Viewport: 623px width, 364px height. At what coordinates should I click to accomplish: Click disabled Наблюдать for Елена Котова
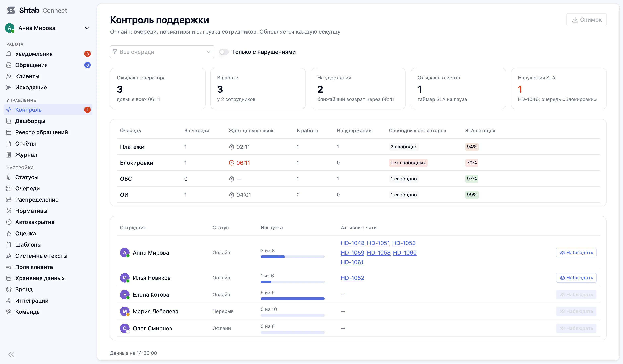[x=576, y=295]
